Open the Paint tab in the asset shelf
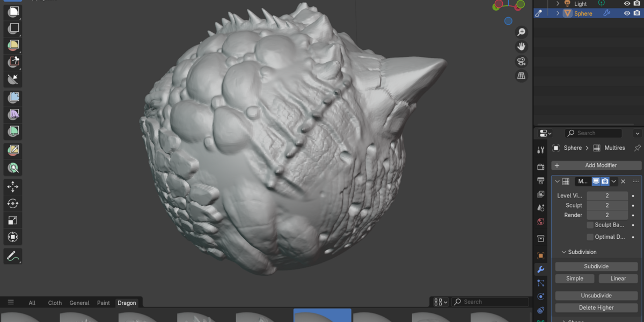Image resolution: width=644 pixels, height=322 pixels. click(103, 303)
